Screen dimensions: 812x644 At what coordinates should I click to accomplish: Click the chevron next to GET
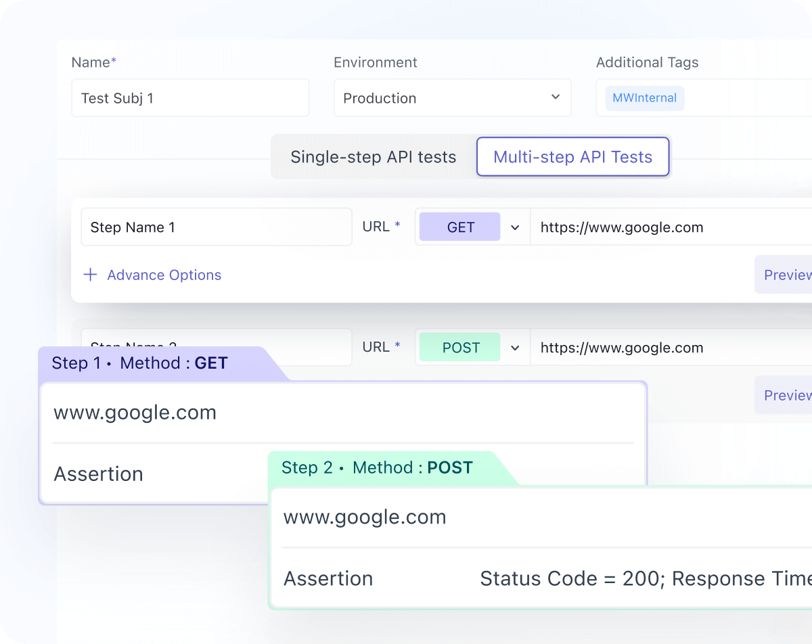515,227
